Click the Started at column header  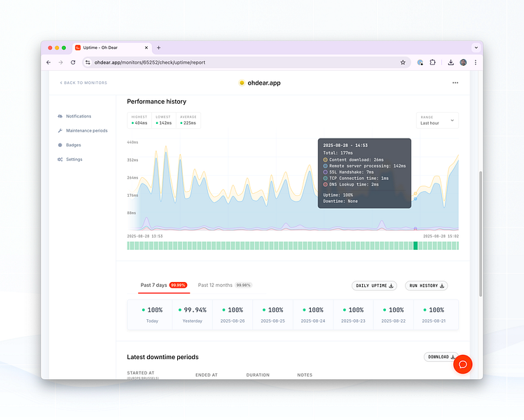141,373
